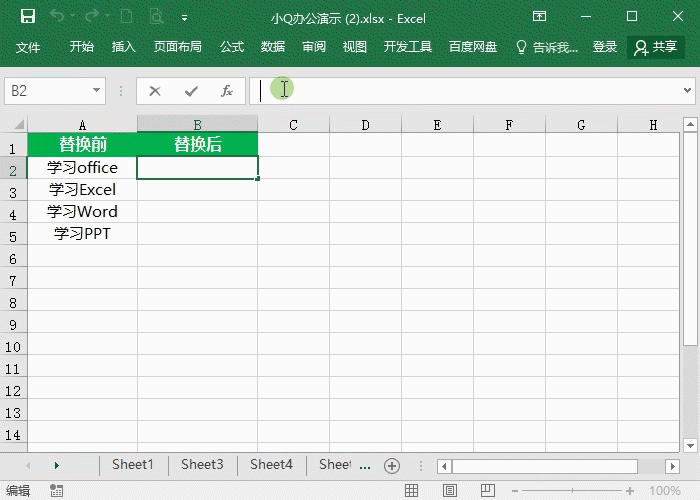Switch to the 数据 ribbon tab
The image size is (700, 500).
(x=273, y=46)
